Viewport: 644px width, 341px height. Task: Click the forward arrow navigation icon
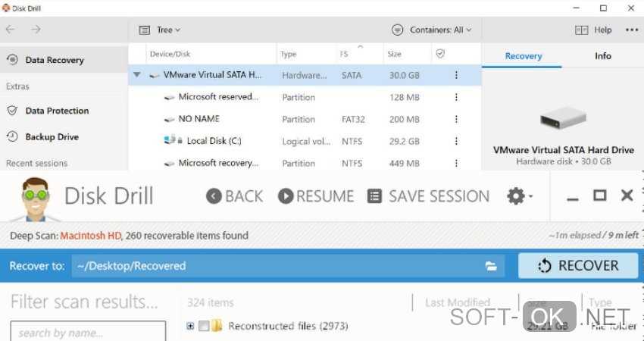pos(36,30)
